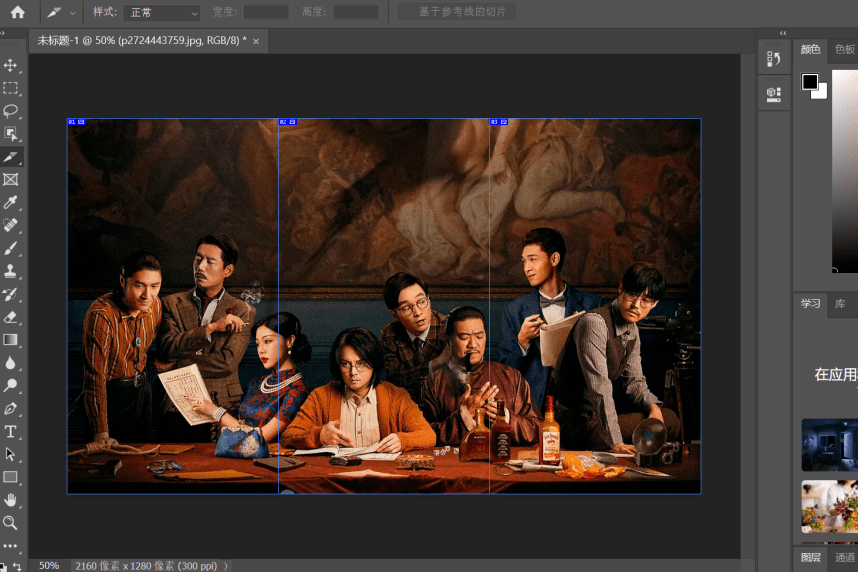This screenshot has width=858, height=572.
Task: Collapse the right panel group with double arrows
Action: (x=782, y=32)
